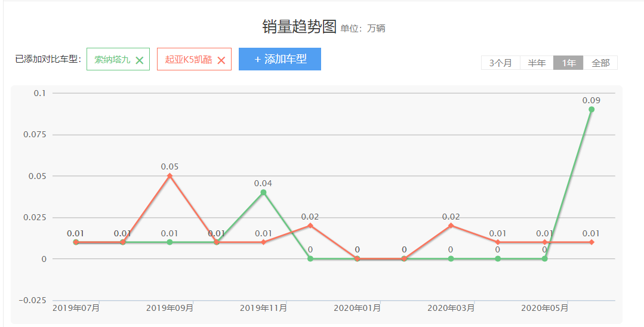Click the 0.1 y-axis label
644x327 pixels.
tap(40, 93)
